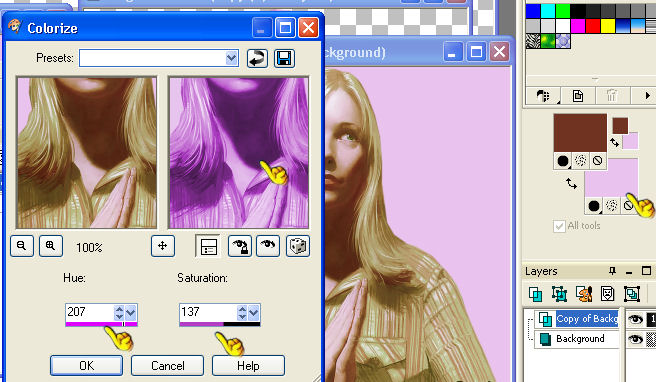Image resolution: width=656 pixels, height=382 pixels.
Task: Pick the cyan swatch
Action: 548,11
